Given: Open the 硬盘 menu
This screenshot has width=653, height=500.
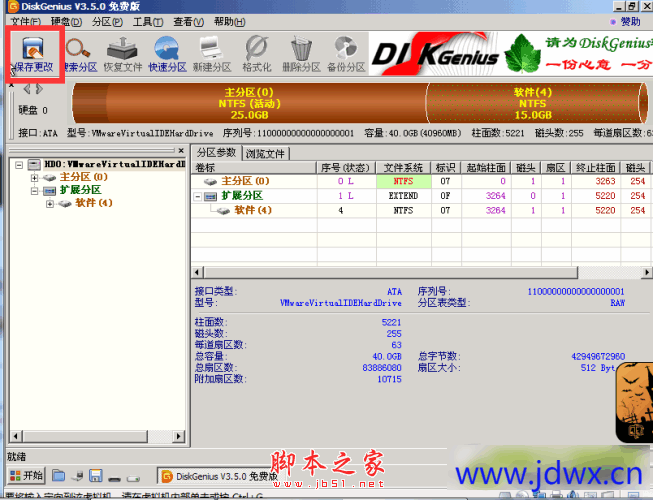Looking at the screenshot, I should [x=66, y=22].
